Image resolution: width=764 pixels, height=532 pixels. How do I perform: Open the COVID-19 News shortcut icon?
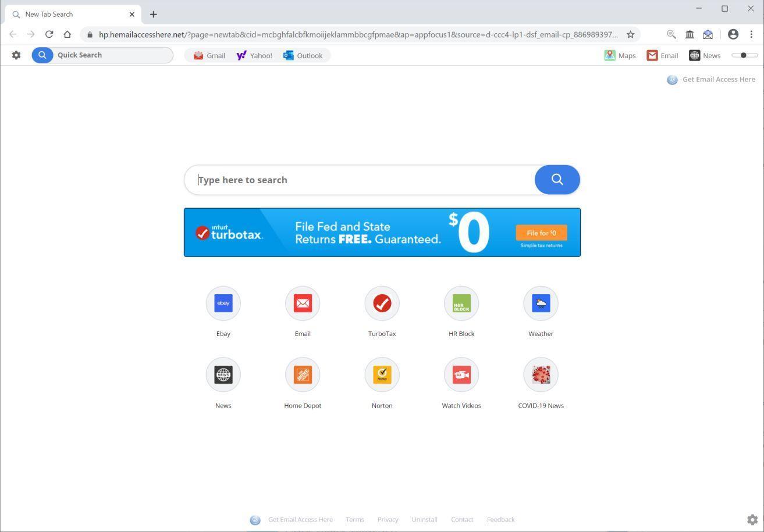pos(541,374)
